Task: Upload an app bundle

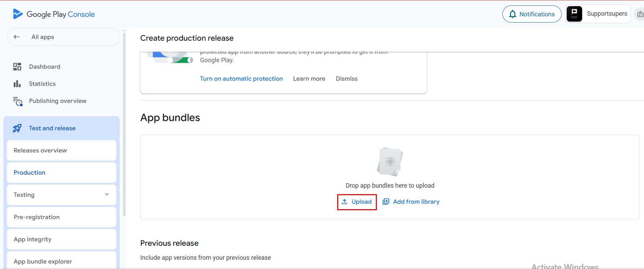Action: [357, 202]
